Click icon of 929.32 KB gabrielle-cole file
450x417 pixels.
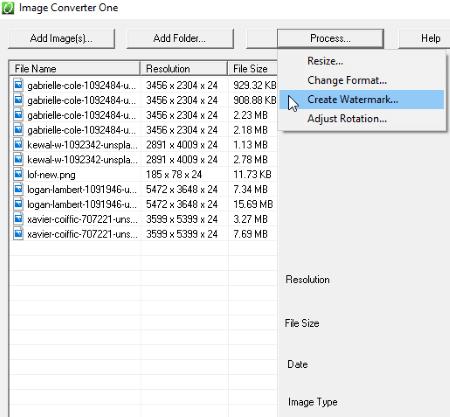[x=18, y=85]
